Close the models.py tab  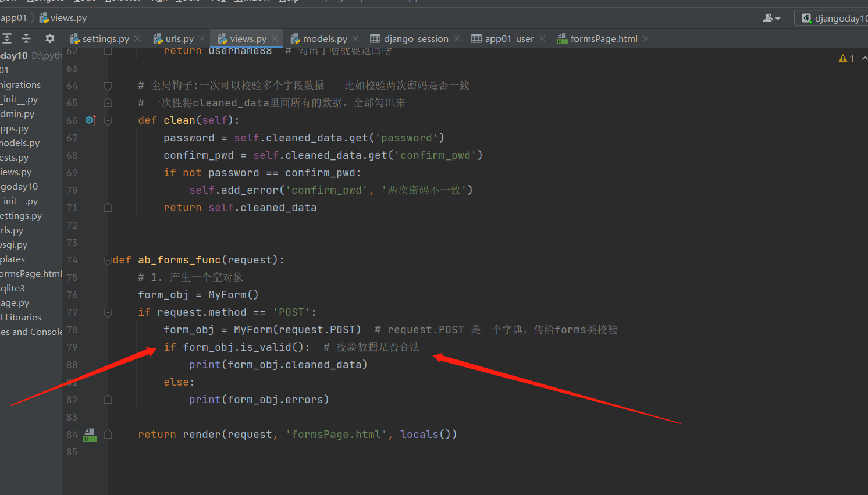pyautogui.click(x=355, y=38)
